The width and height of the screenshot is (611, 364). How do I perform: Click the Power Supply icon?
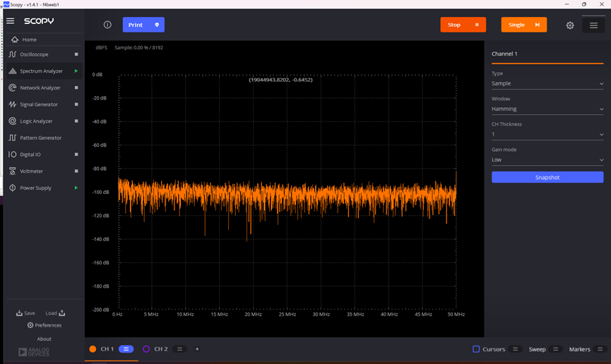[13, 188]
